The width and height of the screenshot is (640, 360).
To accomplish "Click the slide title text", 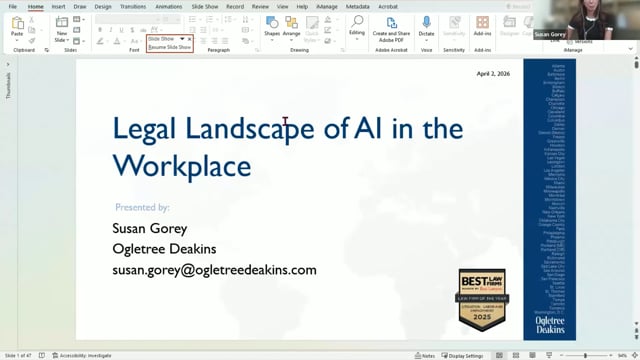I will tap(288, 147).
